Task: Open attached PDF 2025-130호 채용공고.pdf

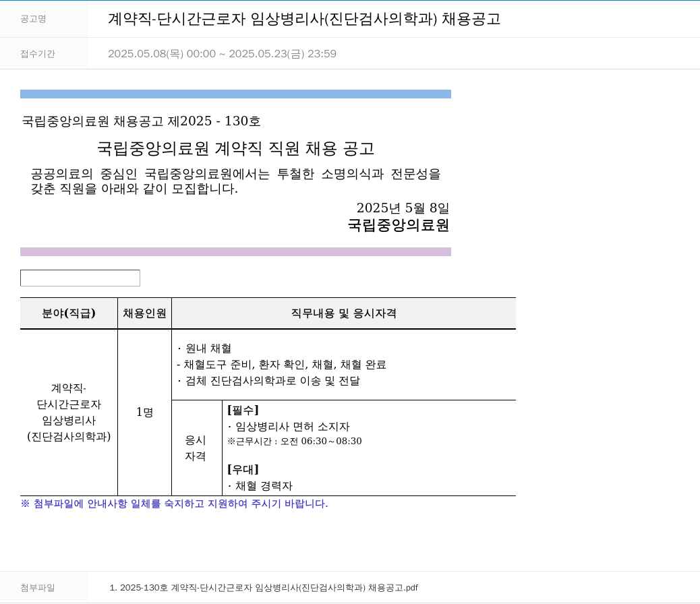Action: pyautogui.click(x=264, y=587)
